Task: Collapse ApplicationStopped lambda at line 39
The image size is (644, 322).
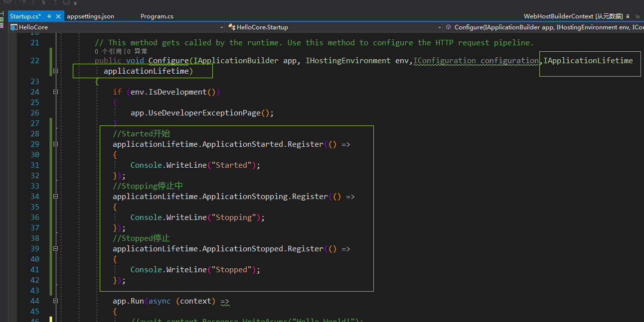Action: click(55, 249)
